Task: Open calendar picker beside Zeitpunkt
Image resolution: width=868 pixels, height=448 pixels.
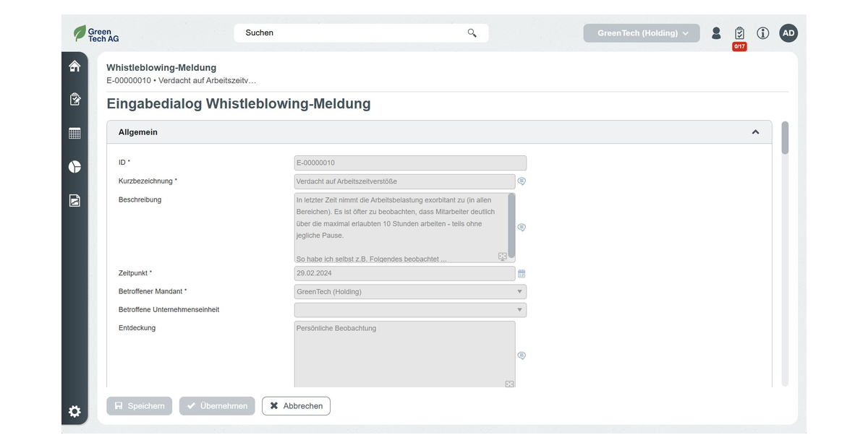Action: coord(522,274)
